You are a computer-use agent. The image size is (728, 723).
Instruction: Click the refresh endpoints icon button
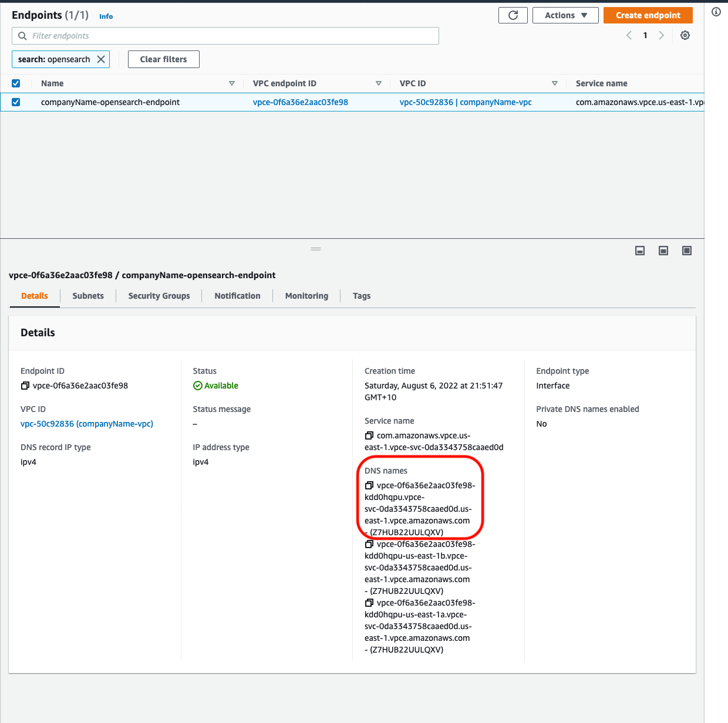tap(513, 15)
